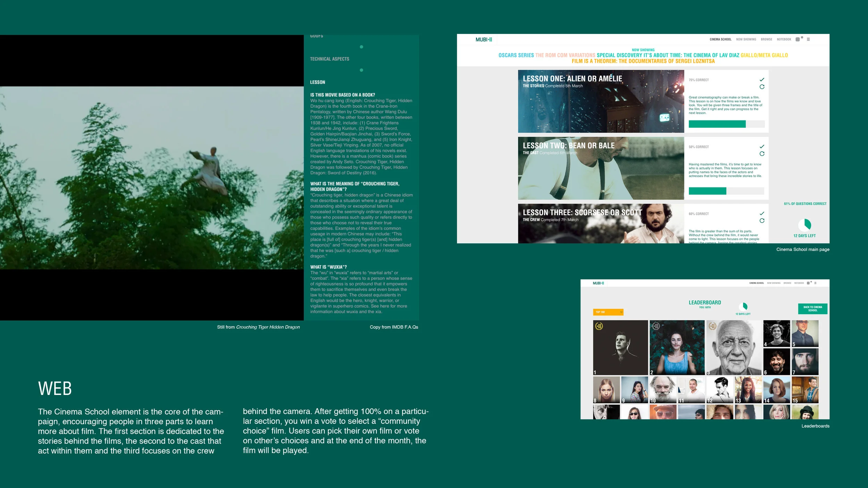Click the pie timer above 12 Days Left on Cinema School page

coord(804,225)
